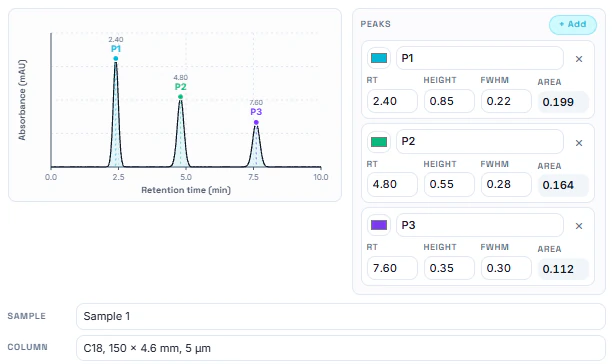Click the 7.5 tick label on x-axis
Viewport: 614px width, 364px height.
click(253, 177)
